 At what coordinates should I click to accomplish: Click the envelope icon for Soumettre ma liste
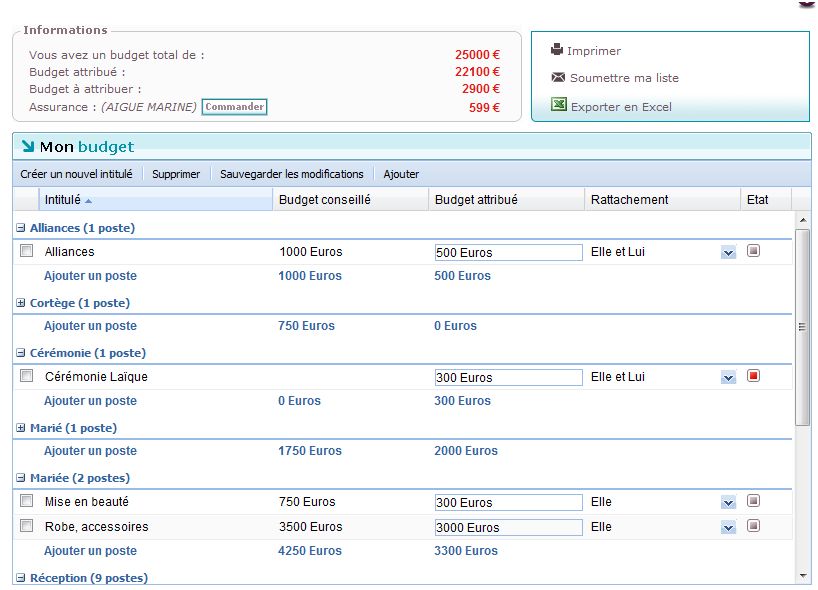[558, 78]
